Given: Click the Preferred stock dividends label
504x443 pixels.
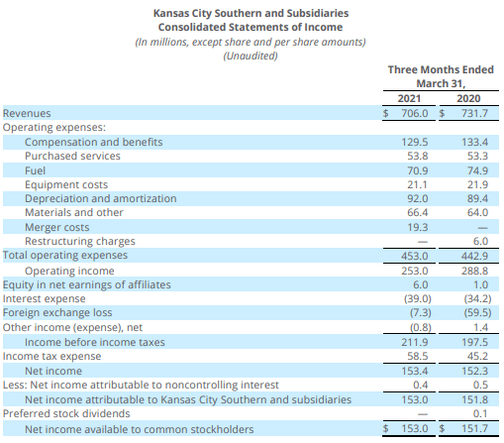Looking at the screenshot, I should click(x=66, y=413).
